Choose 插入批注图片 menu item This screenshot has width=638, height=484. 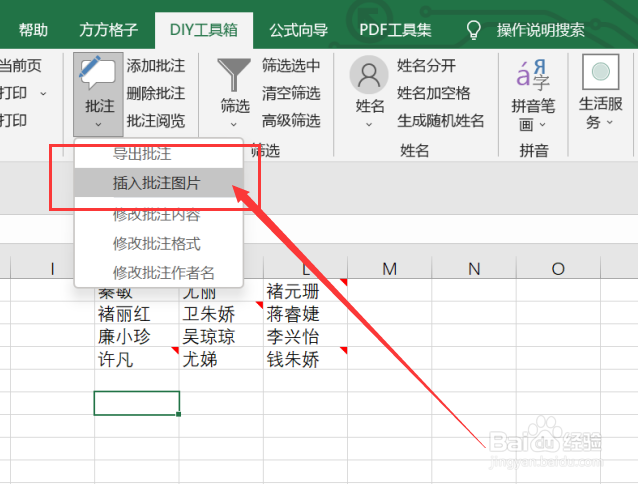[159, 183]
